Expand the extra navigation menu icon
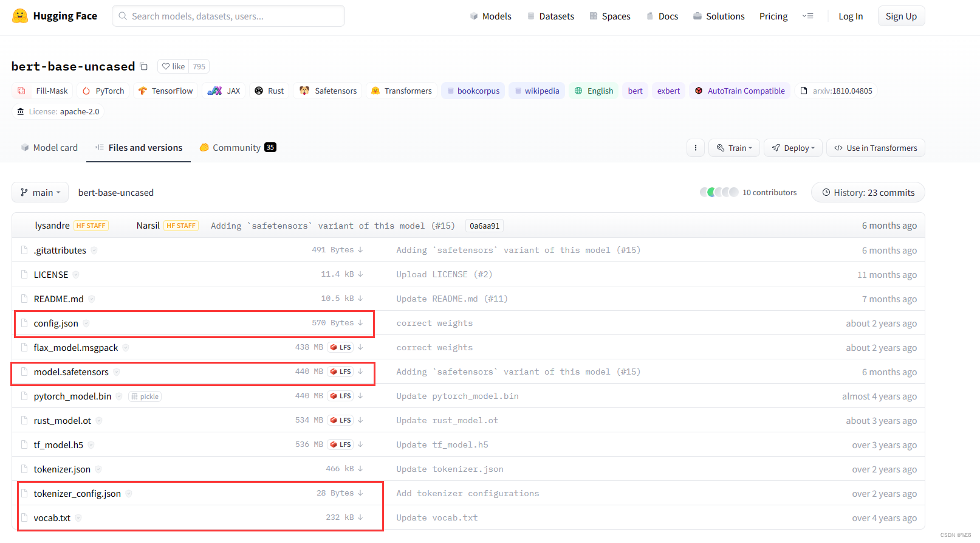This screenshot has height=543, width=980. click(x=807, y=16)
